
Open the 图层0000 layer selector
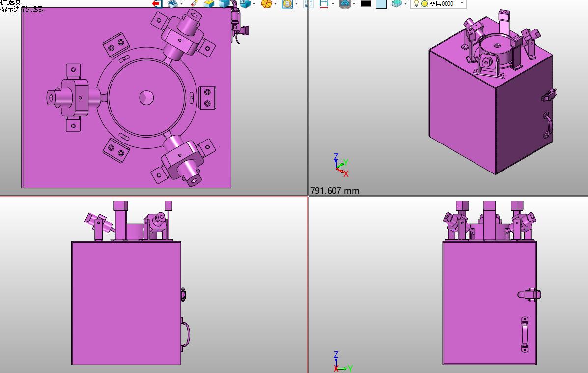click(x=438, y=4)
